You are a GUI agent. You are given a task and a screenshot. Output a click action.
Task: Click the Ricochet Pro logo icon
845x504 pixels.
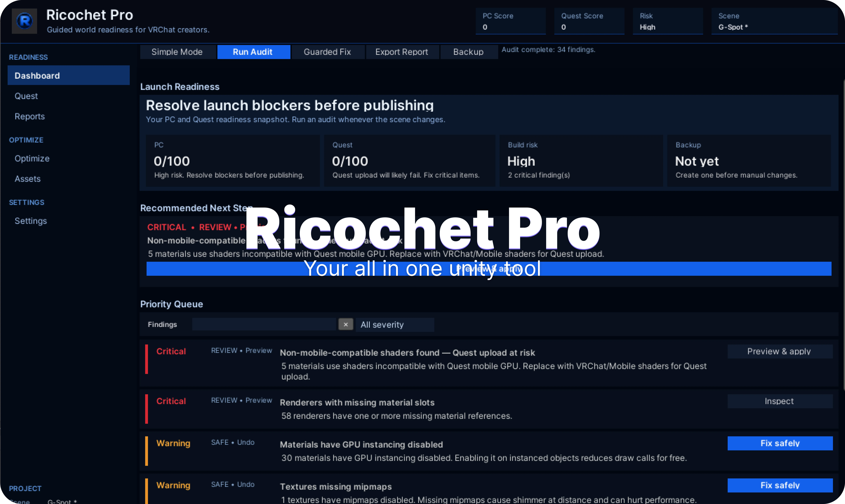(x=24, y=21)
